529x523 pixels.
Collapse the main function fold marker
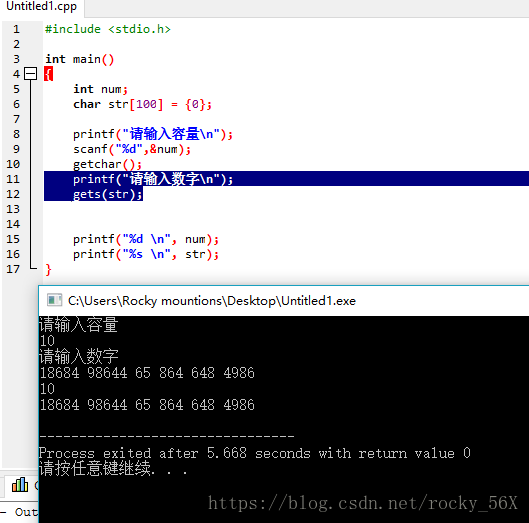(31, 74)
